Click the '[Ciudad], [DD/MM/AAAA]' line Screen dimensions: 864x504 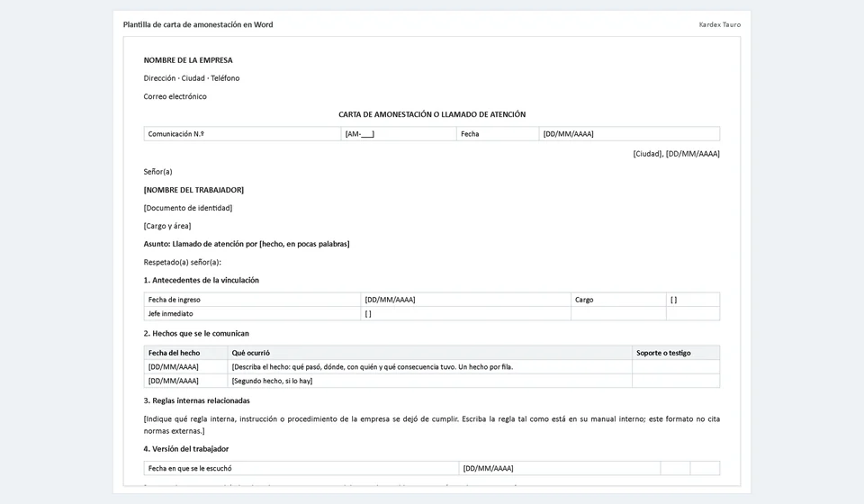(676, 154)
